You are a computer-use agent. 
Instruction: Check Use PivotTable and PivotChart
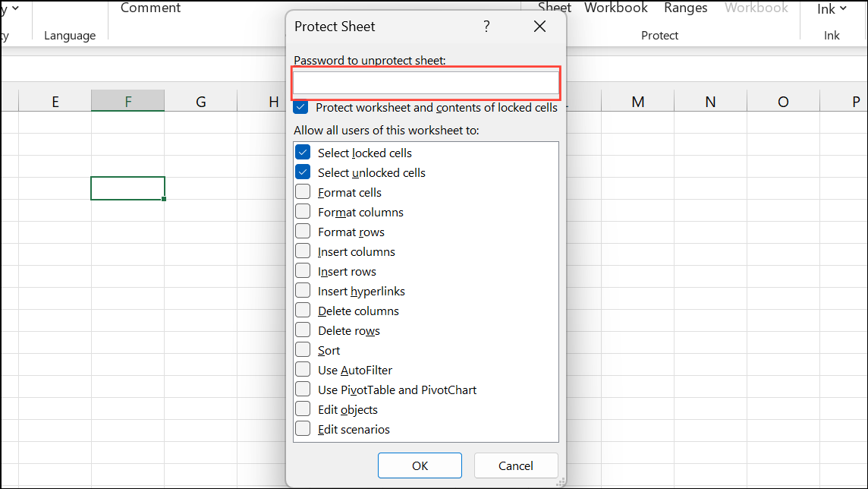(x=303, y=390)
